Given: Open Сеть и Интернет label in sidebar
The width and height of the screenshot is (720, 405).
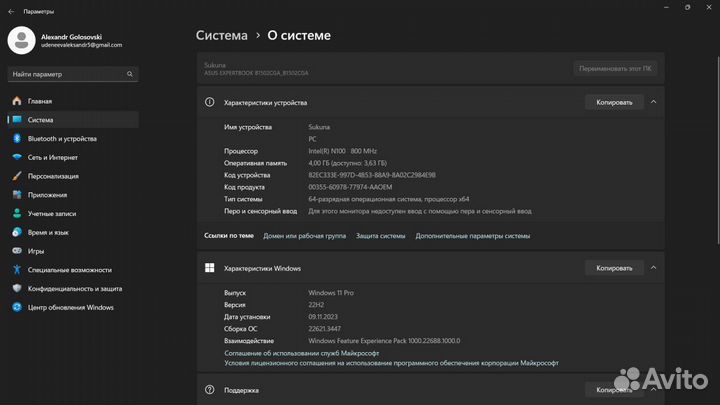Looking at the screenshot, I should (53, 158).
